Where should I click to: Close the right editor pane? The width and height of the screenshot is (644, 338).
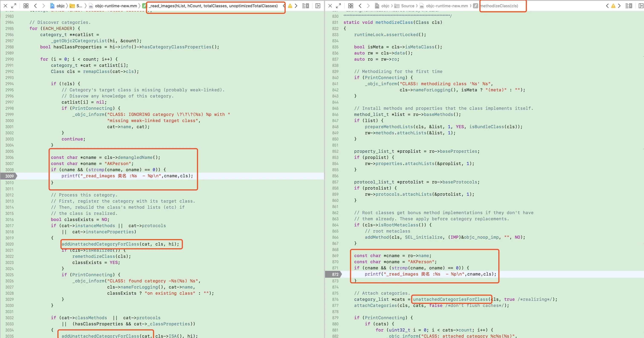(x=330, y=6)
